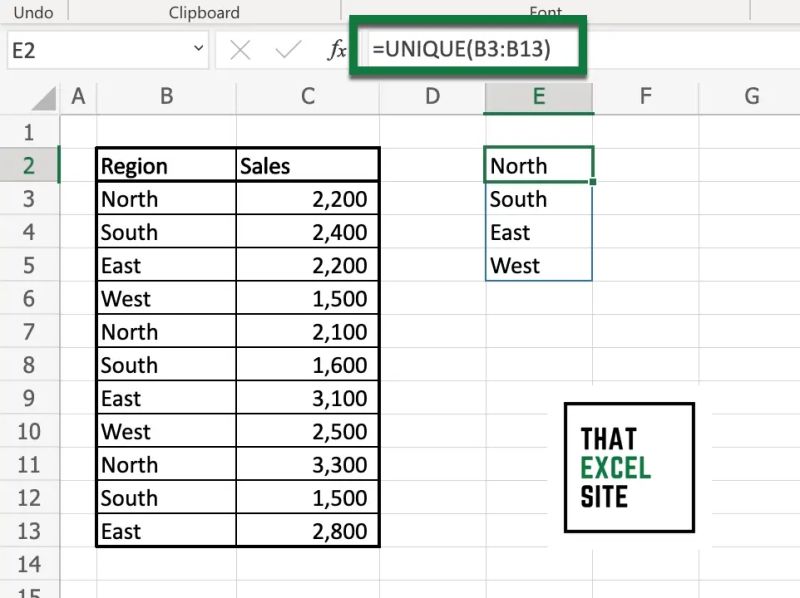This screenshot has width=800, height=598.
Task: Click the THAT EXCEL SITE logo image
Action: click(629, 467)
